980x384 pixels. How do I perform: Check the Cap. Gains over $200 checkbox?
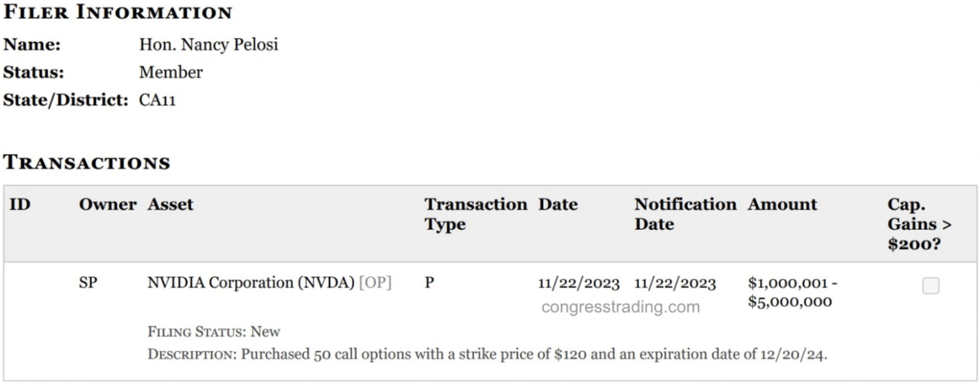tap(930, 285)
